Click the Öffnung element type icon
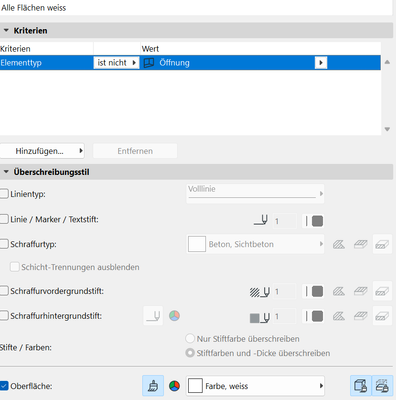This screenshot has height=400, width=396. 149,63
